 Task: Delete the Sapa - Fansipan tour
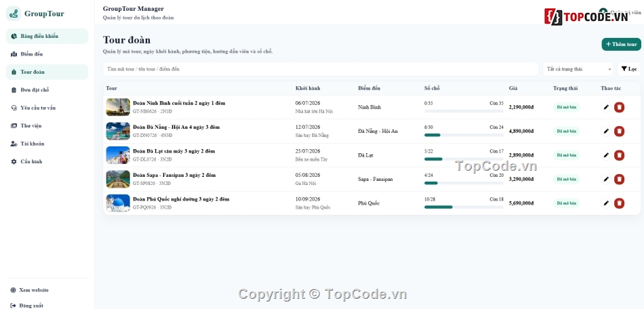620,180
